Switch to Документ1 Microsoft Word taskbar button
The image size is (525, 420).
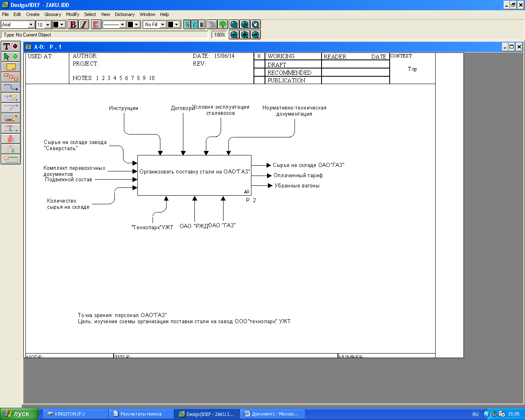click(x=272, y=414)
